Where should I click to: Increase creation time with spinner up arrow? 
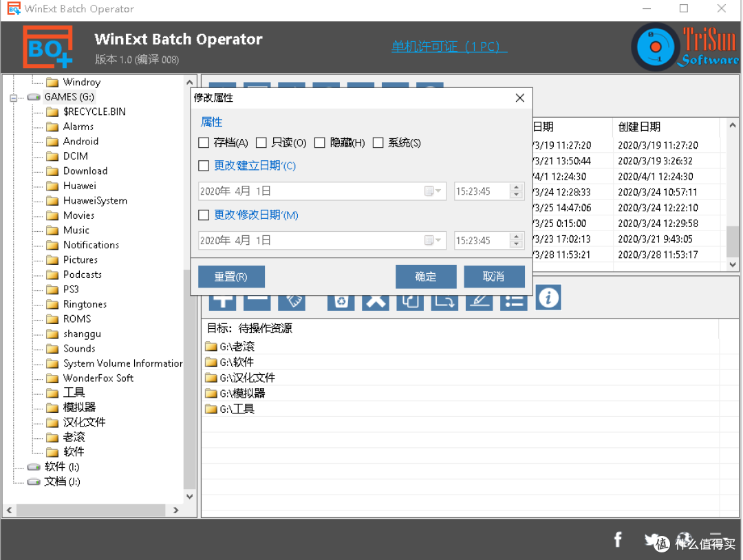point(517,187)
